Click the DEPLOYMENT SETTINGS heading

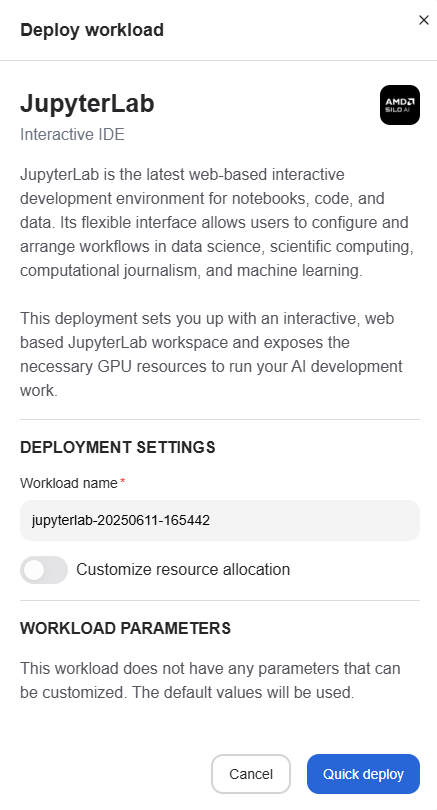(x=118, y=447)
